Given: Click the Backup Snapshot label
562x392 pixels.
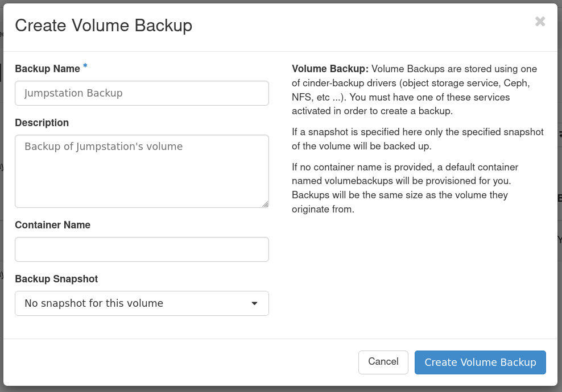Looking at the screenshot, I should click(56, 279).
